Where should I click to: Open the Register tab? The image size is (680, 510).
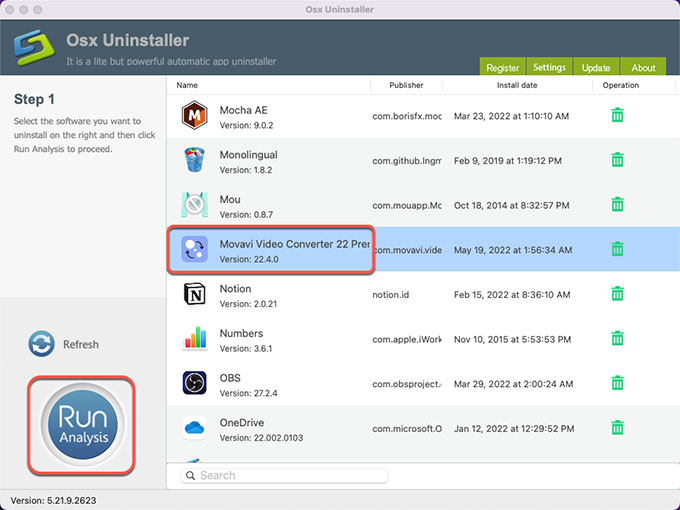click(502, 66)
